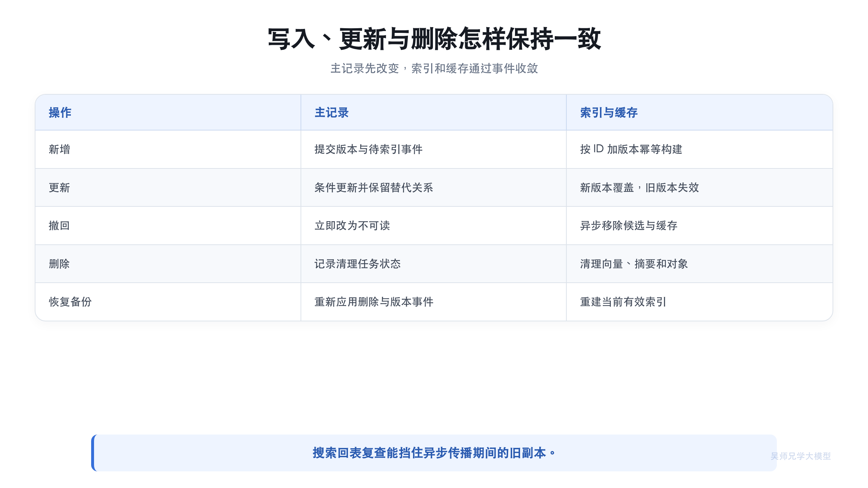Click the 主记录 column header
Viewport: 868px width, 488px height.
point(434,112)
